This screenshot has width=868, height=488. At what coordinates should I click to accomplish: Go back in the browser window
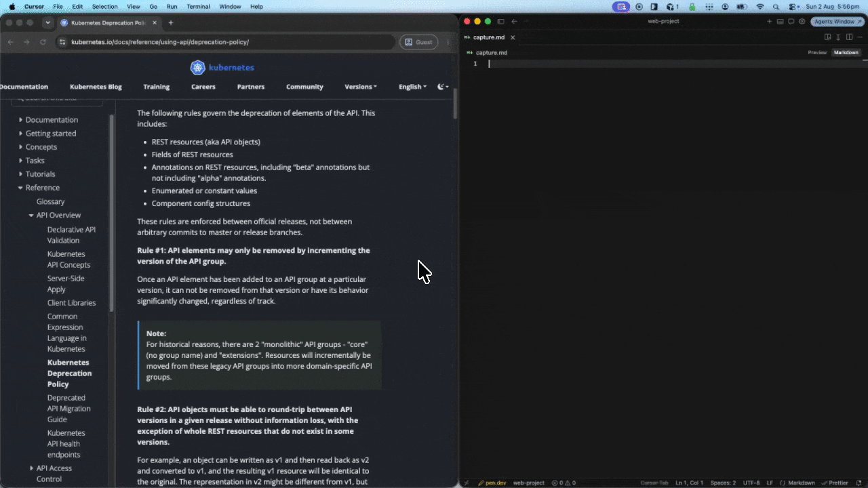[x=10, y=42]
